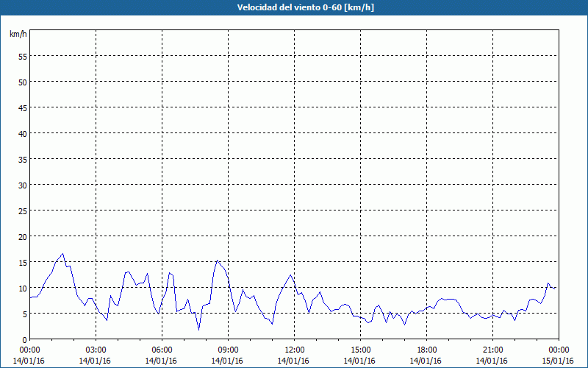
Task: Select the y-axis label '5'
Action: click(25, 314)
